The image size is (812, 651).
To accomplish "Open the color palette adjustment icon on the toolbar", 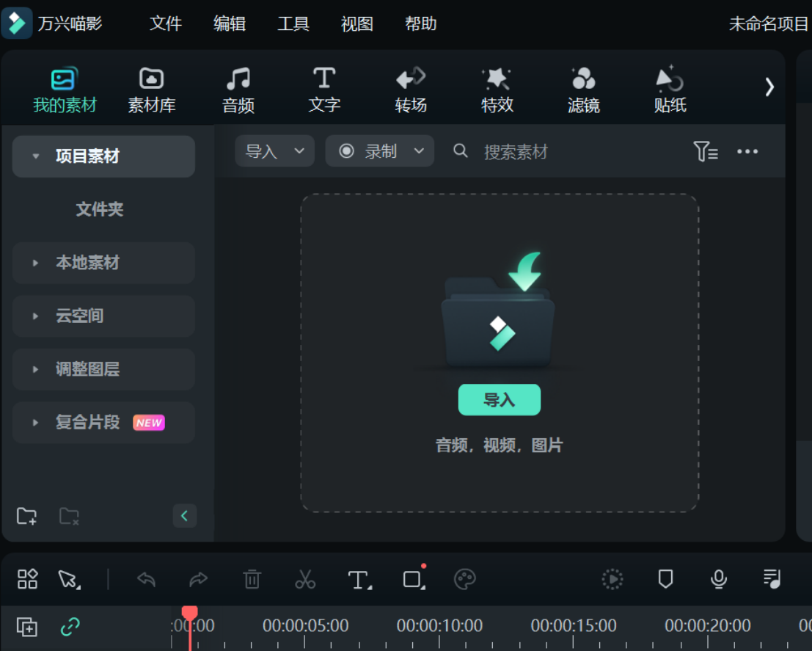I will (465, 579).
